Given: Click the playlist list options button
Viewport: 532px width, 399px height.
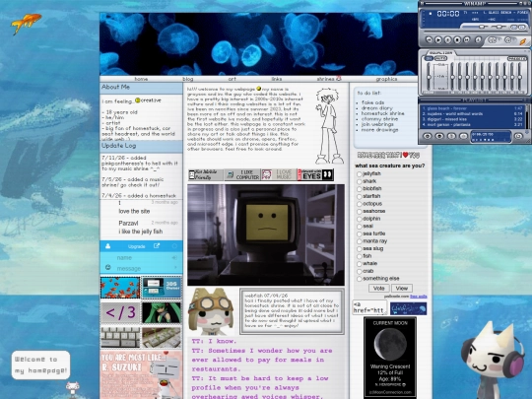Looking at the screenshot, I should [518, 136].
